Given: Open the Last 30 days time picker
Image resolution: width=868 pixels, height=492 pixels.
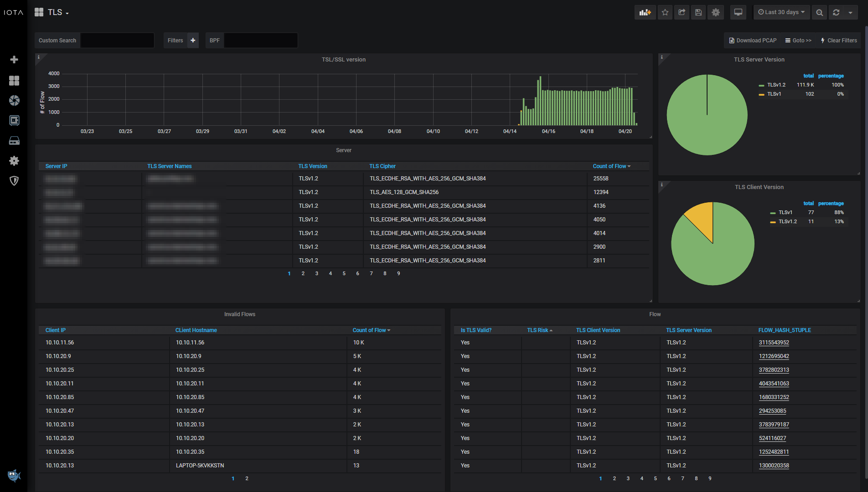Looking at the screenshot, I should [x=781, y=12].
